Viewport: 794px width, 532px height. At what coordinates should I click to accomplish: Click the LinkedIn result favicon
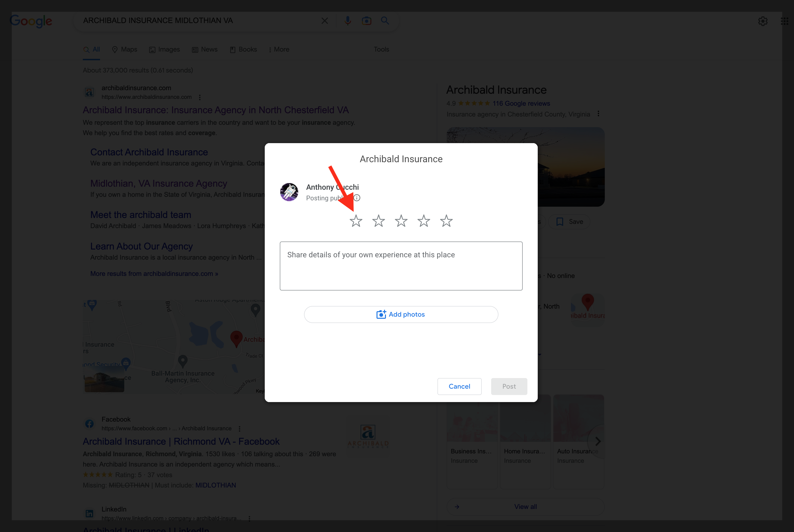point(89,514)
